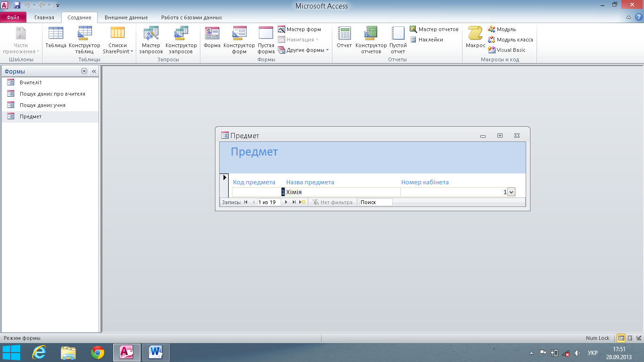Click the Назва предмета field with Хімія
Image resolution: width=644 pixels, height=362 pixels.
pos(343,192)
